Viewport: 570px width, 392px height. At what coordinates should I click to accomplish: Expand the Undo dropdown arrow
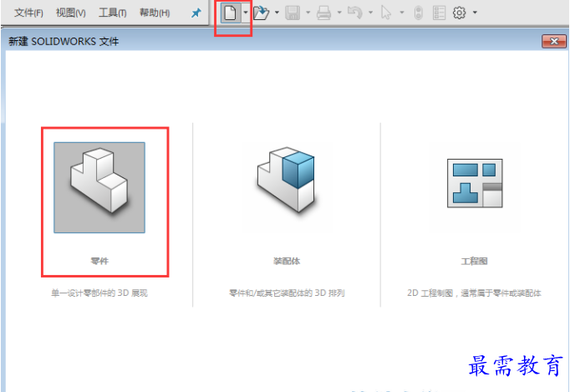tap(371, 13)
